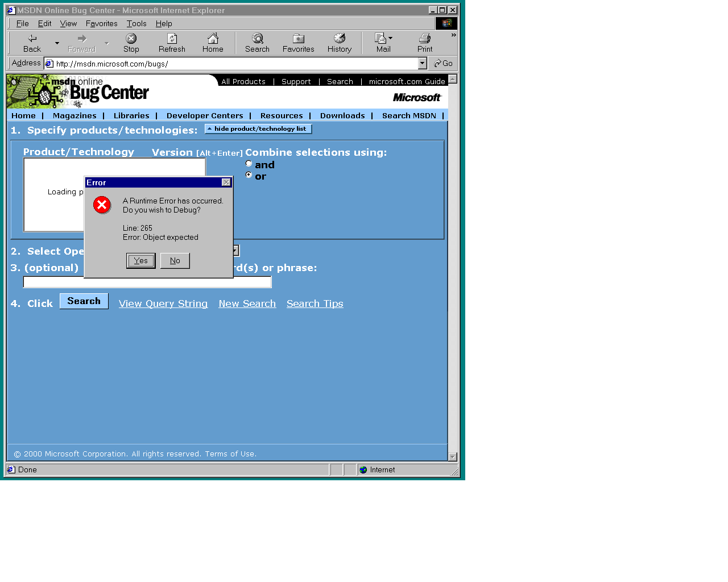Open the View Query String link
The width and height of the screenshot is (728, 582).
tap(163, 304)
